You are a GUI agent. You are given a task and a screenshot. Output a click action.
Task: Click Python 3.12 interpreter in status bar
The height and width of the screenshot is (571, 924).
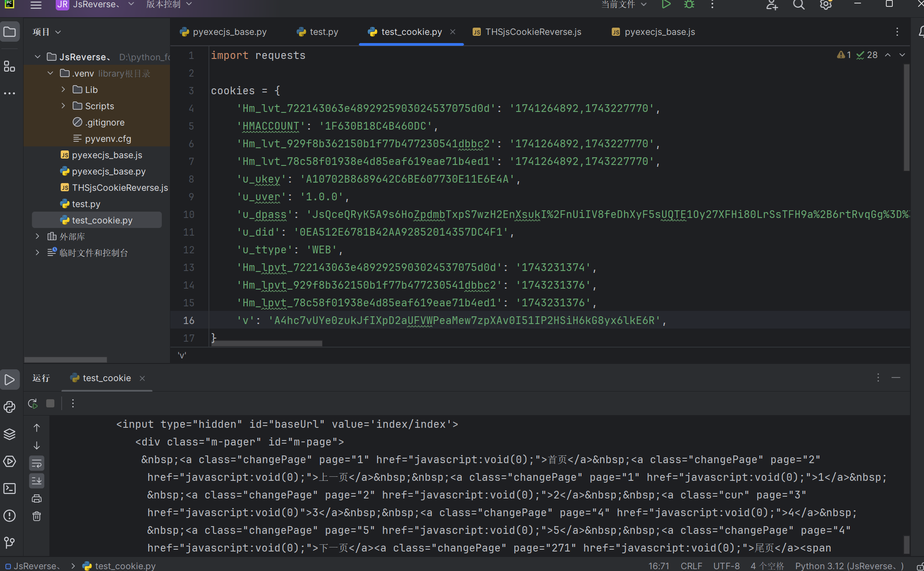point(848,566)
